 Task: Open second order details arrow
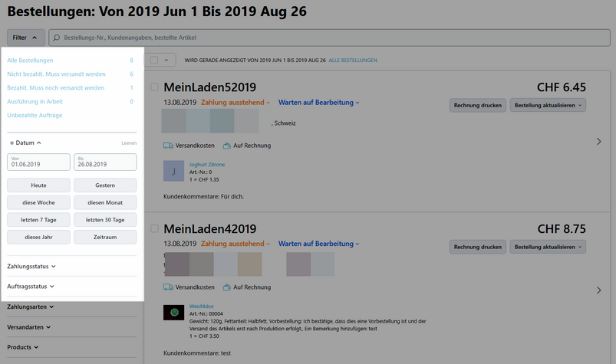tap(598, 290)
